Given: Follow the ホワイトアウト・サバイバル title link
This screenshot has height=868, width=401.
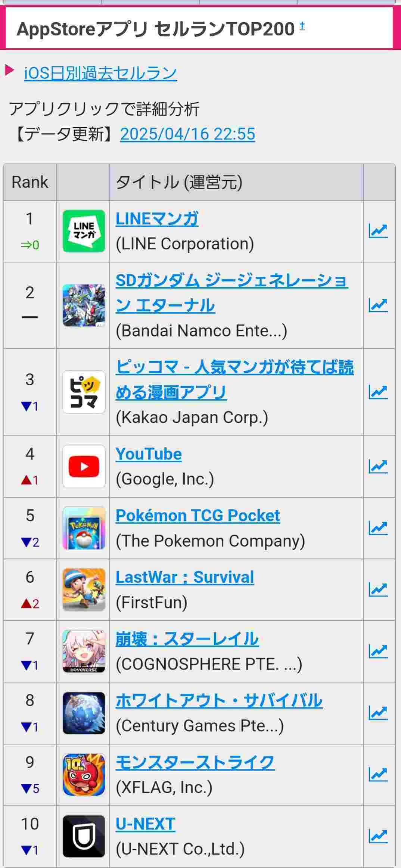Looking at the screenshot, I should 219,701.
